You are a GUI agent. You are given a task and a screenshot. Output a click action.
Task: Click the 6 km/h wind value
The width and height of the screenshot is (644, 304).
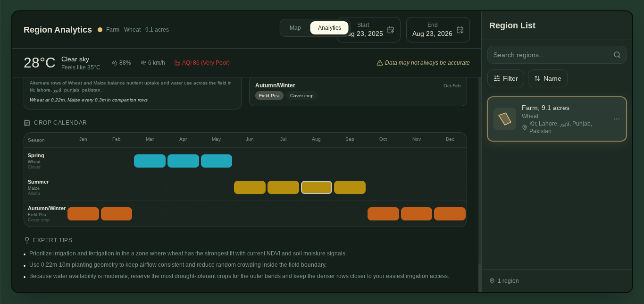tap(157, 63)
